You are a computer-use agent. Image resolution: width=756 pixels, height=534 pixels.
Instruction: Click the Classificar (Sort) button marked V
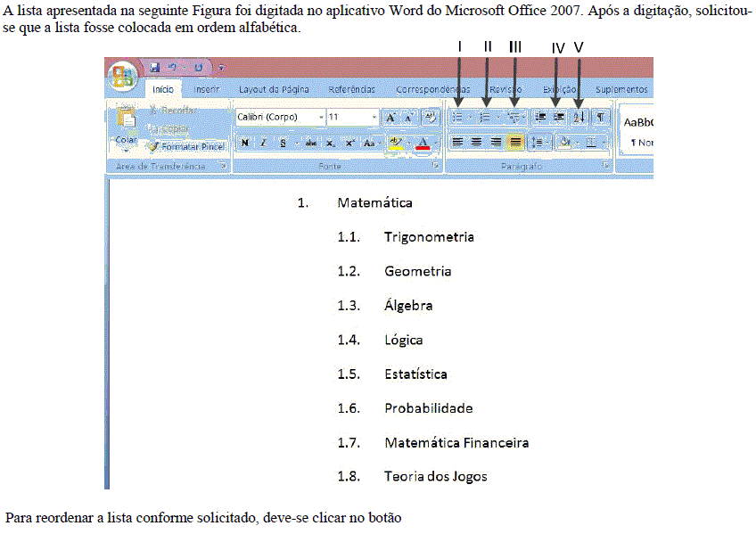point(579,117)
